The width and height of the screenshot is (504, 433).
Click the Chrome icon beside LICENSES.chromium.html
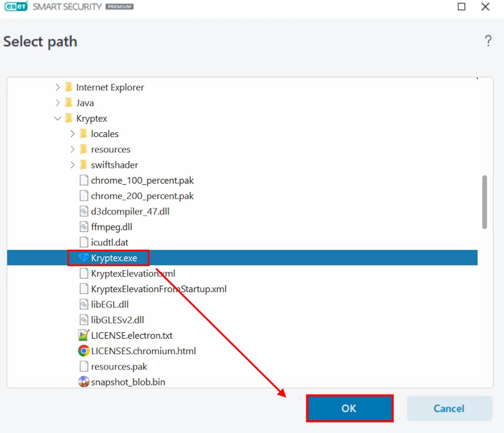(x=84, y=351)
